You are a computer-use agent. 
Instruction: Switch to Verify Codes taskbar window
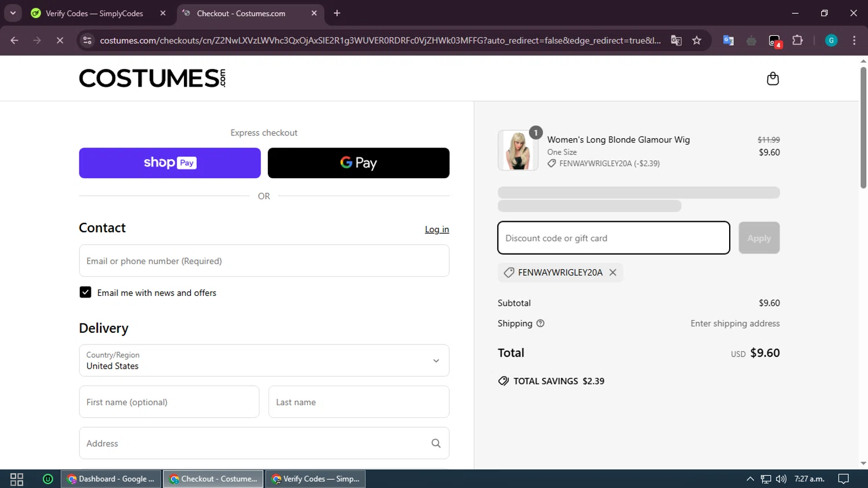(x=315, y=479)
